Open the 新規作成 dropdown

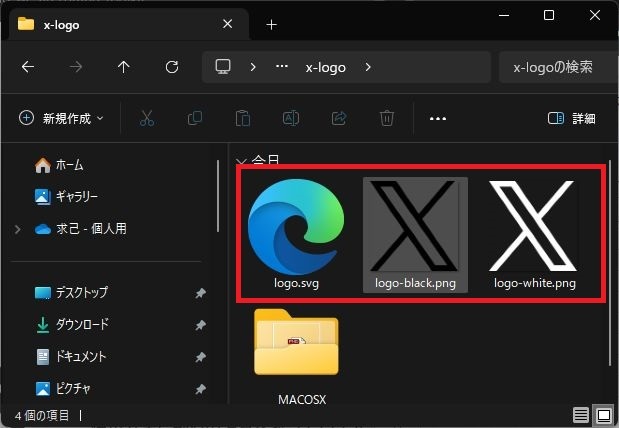(x=61, y=118)
